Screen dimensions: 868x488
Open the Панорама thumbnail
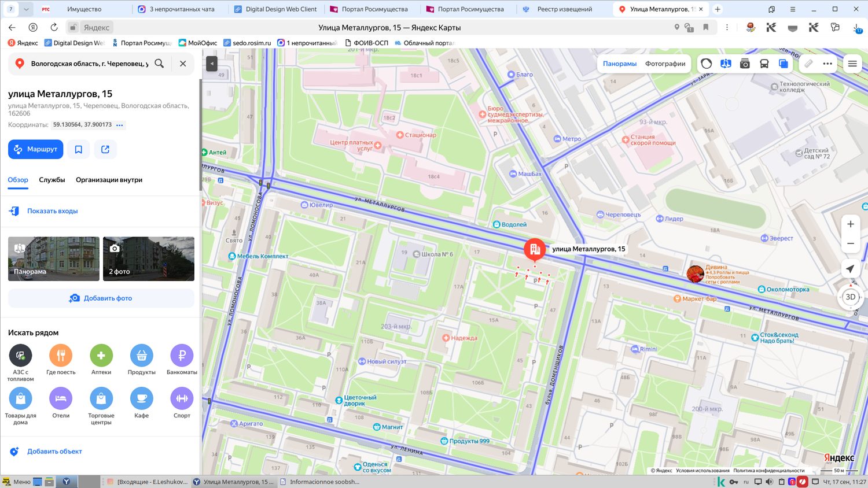54,258
